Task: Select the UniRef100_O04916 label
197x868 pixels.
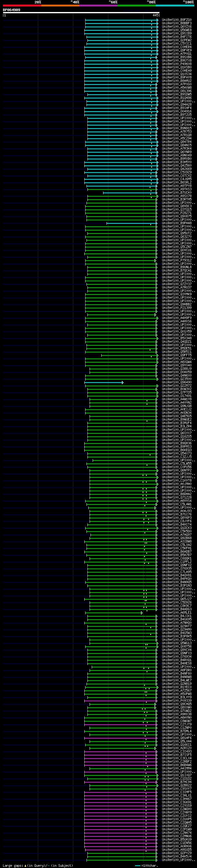Action: pyautogui.click(x=177, y=111)
